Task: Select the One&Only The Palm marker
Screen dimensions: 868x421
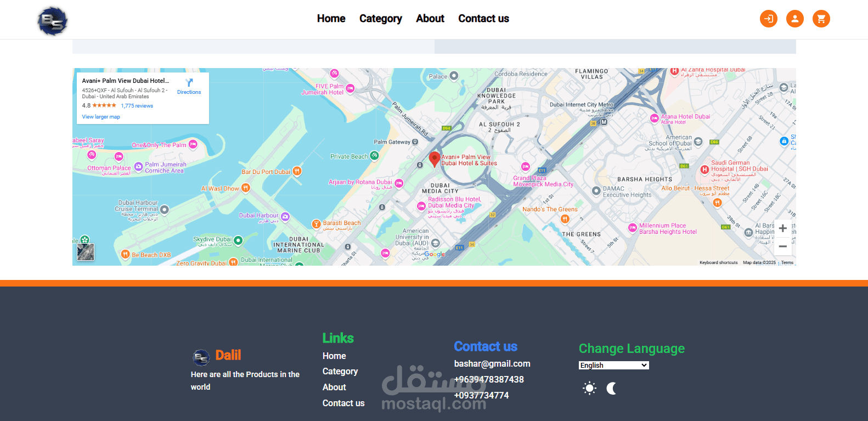Action: (193, 144)
